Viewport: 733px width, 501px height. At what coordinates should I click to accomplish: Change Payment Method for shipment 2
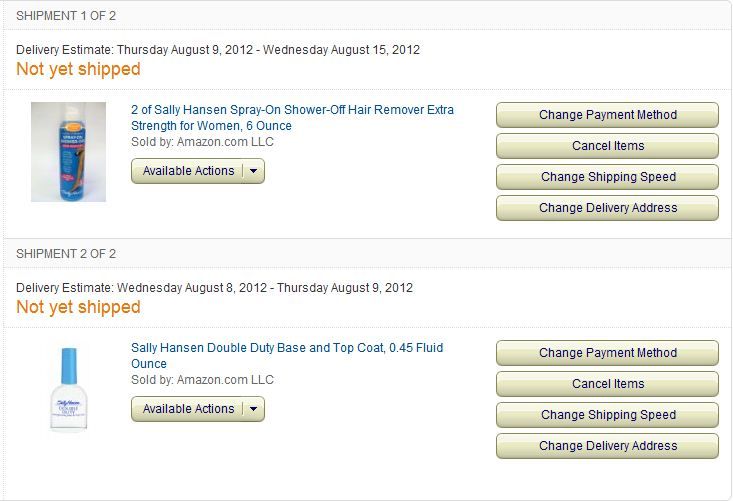[x=607, y=353]
